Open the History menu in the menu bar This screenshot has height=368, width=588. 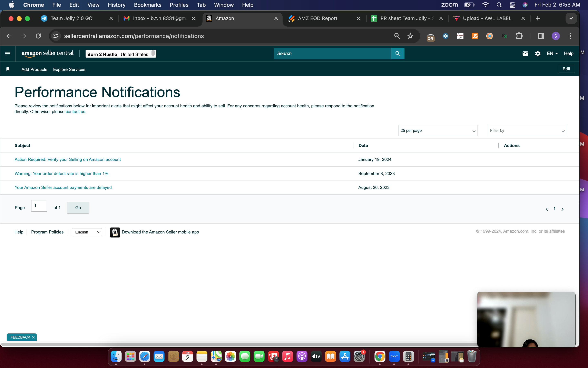pos(117,5)
